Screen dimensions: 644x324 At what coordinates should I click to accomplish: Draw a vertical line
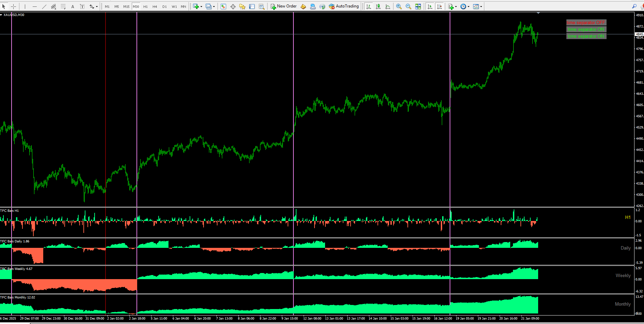point(25,6)
